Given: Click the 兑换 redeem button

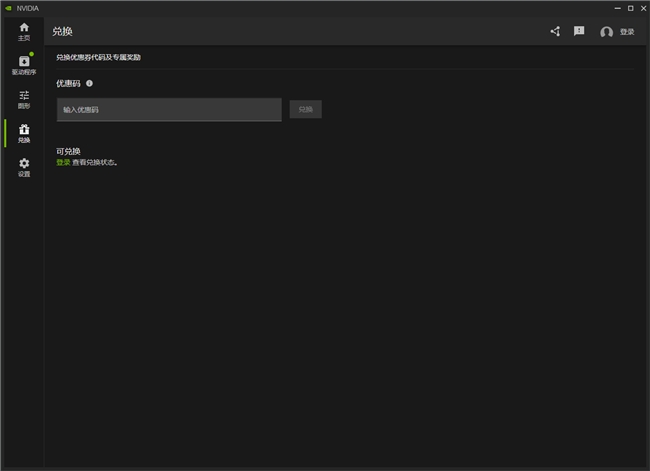Looking at the screenshot, I should (x=306, y=109).
